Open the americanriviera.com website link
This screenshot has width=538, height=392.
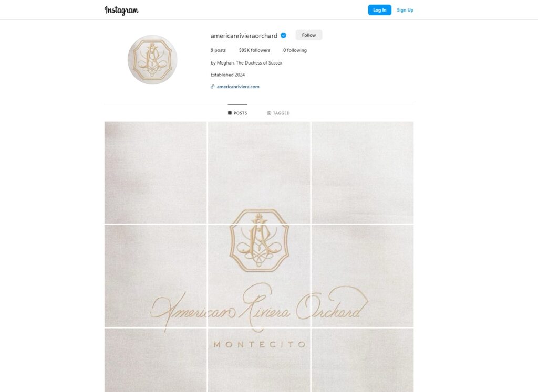[x=238, y=87]
